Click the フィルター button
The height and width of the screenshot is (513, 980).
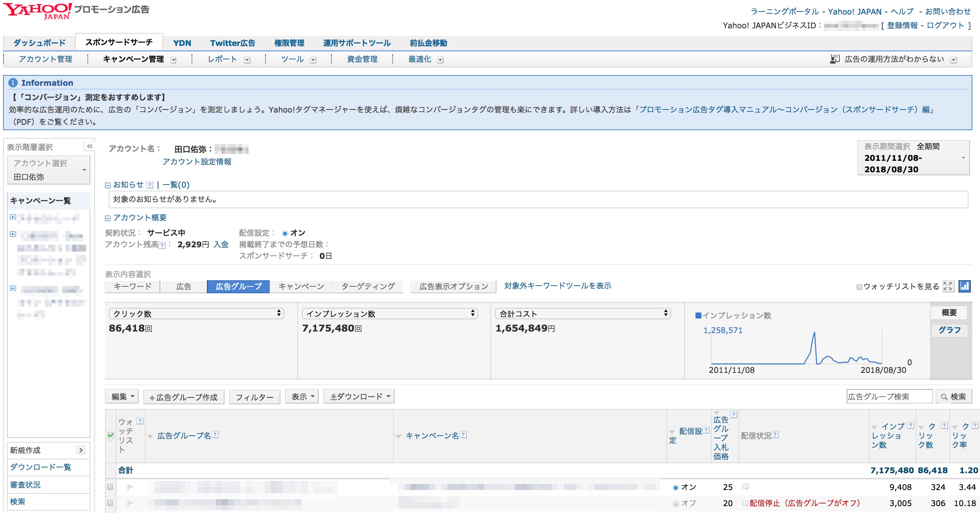click(x=254, y=397)
